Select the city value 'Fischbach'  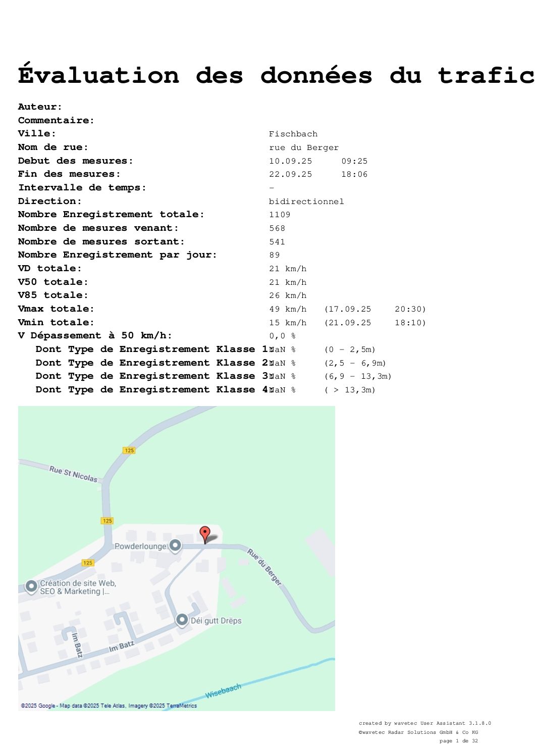pyautogui.click(x=293, y=134)
